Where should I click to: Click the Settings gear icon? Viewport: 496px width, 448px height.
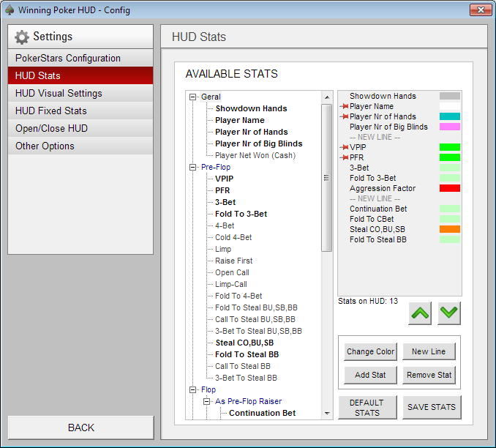pos(21,37)
